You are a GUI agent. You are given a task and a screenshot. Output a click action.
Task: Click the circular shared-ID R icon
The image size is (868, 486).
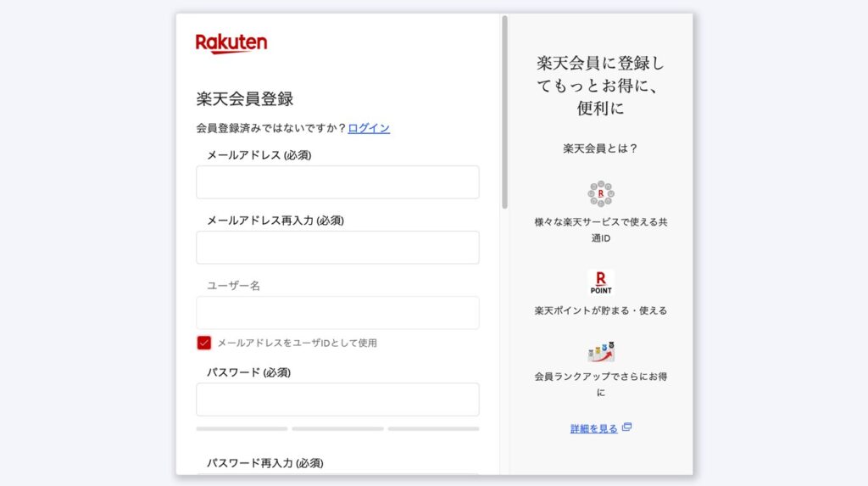[600, 194]
